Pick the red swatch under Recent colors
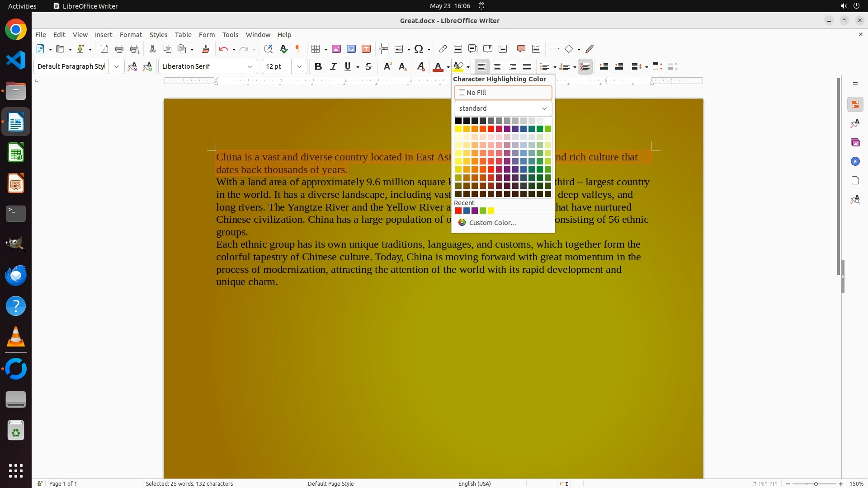This screenshot has height=488, width=868. [458, 211]
